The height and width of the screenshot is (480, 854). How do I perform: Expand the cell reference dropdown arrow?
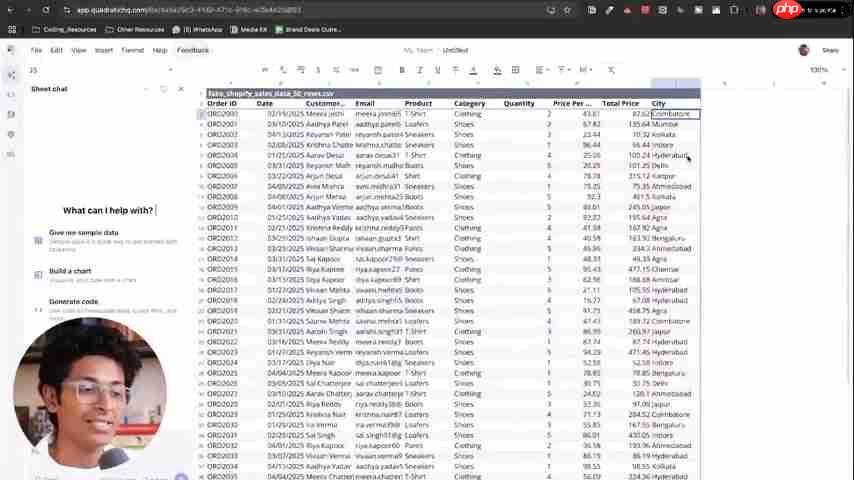tap(170, 70)
